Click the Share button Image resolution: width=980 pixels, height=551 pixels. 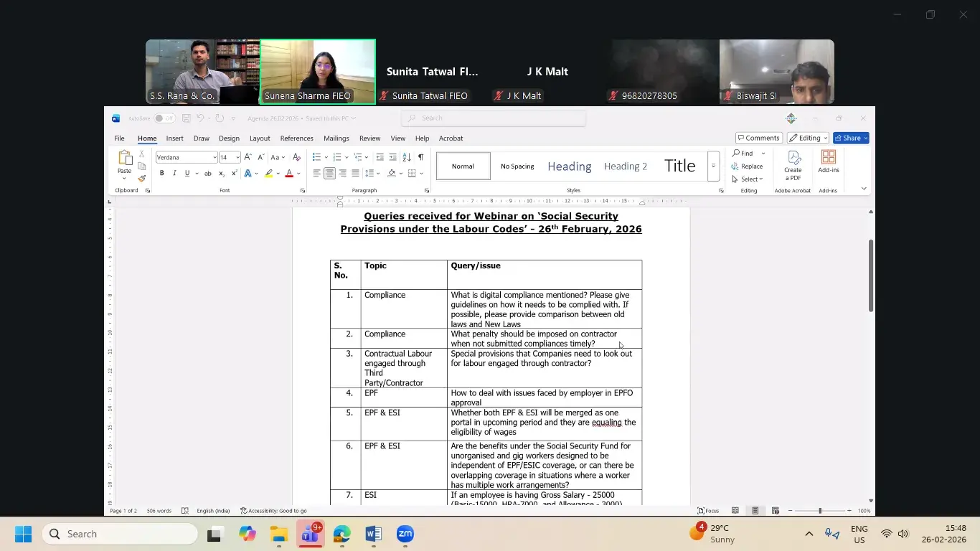coord(851,138)
